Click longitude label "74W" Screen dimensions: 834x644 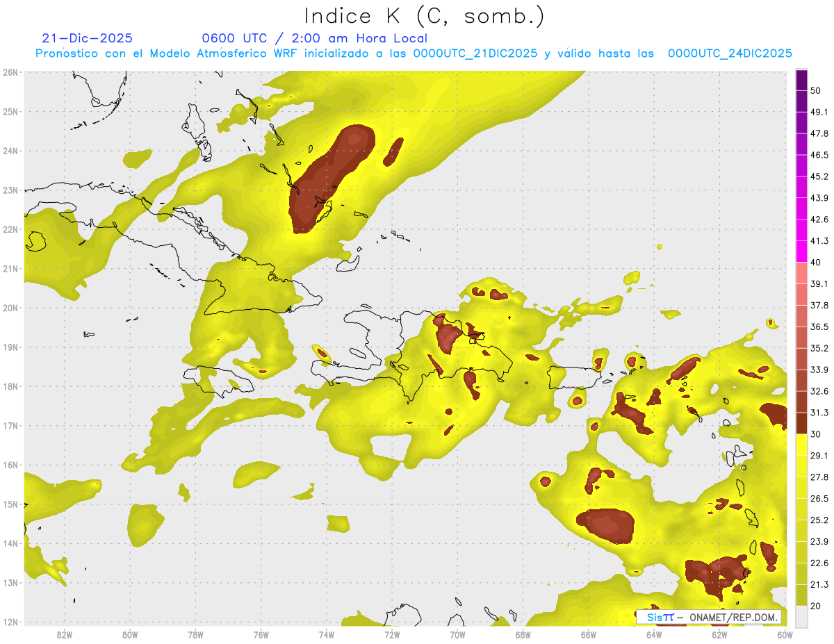(x=326, y=635)
